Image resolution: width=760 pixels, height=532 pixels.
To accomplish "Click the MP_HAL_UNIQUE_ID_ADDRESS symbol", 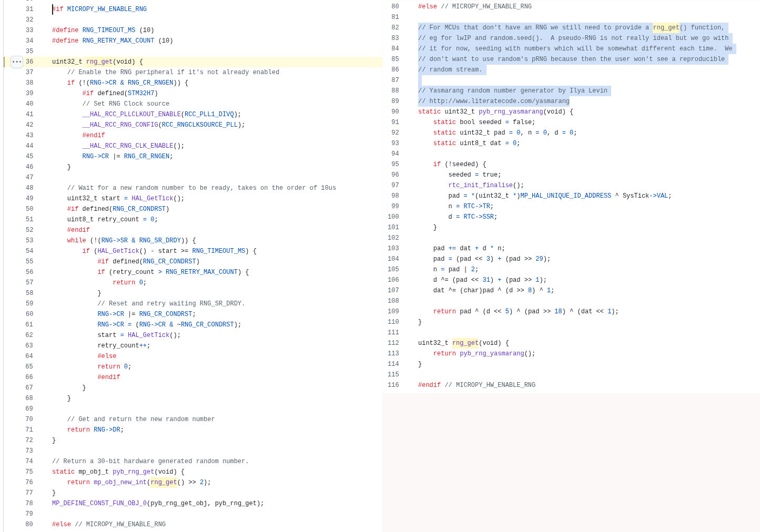I will [565, 196].
